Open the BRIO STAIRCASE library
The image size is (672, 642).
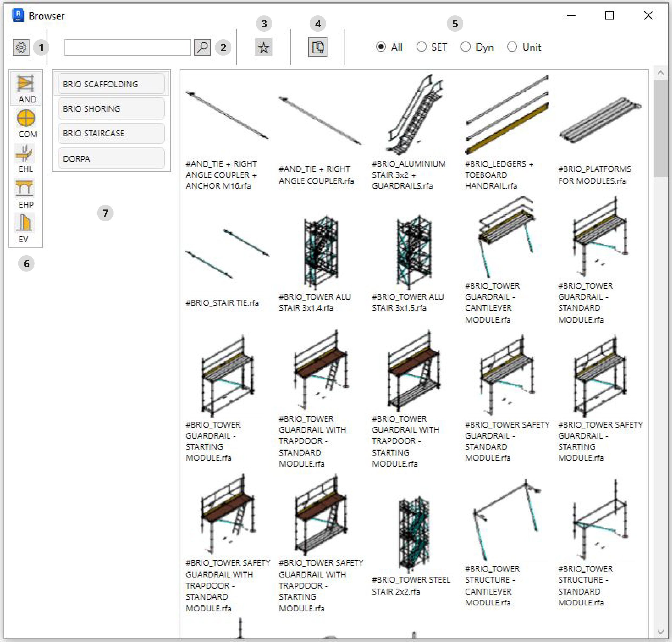(110, 133)
